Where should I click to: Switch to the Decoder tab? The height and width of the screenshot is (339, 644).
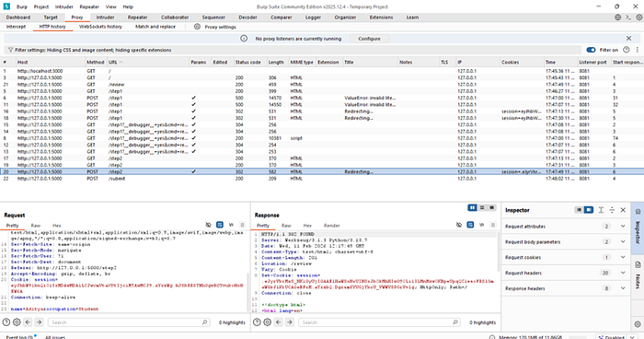[247, 18]
